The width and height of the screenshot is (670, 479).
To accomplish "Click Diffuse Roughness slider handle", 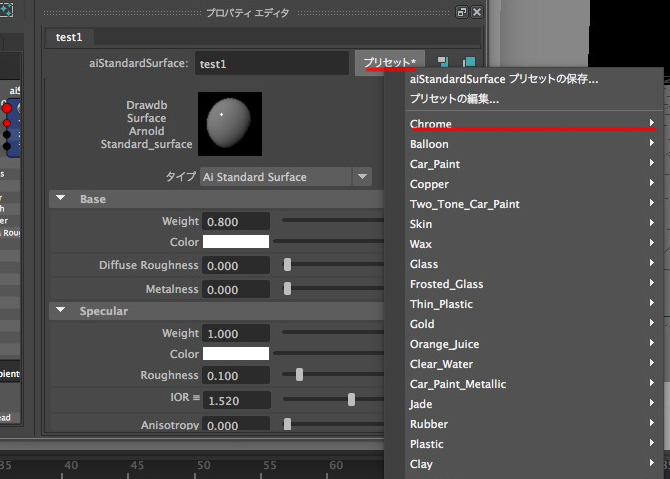I will (288, 264).
